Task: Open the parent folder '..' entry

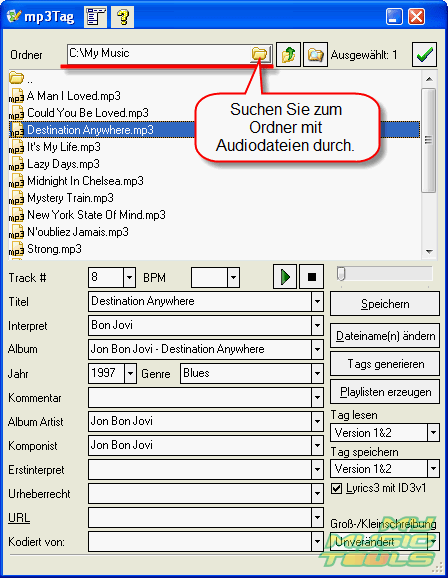Action: tap(21, 79)
